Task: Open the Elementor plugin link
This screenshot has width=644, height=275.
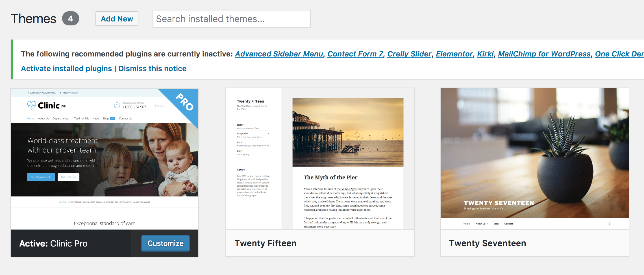Action: [454, 54]
